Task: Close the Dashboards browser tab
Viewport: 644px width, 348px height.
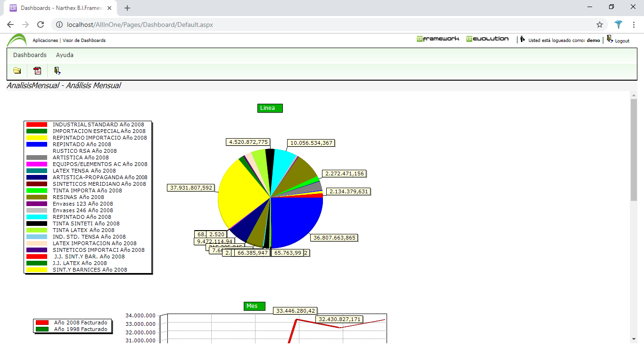Action: 109,8
